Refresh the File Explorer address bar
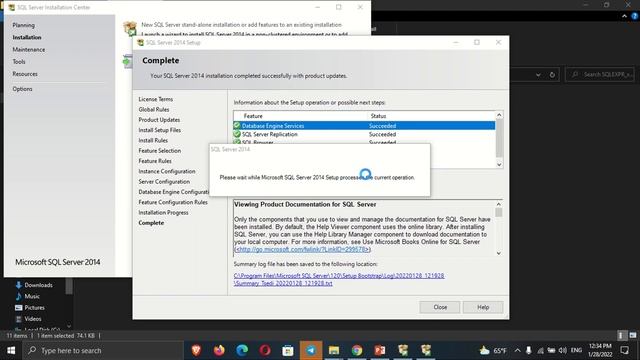 tap(552, 75)
